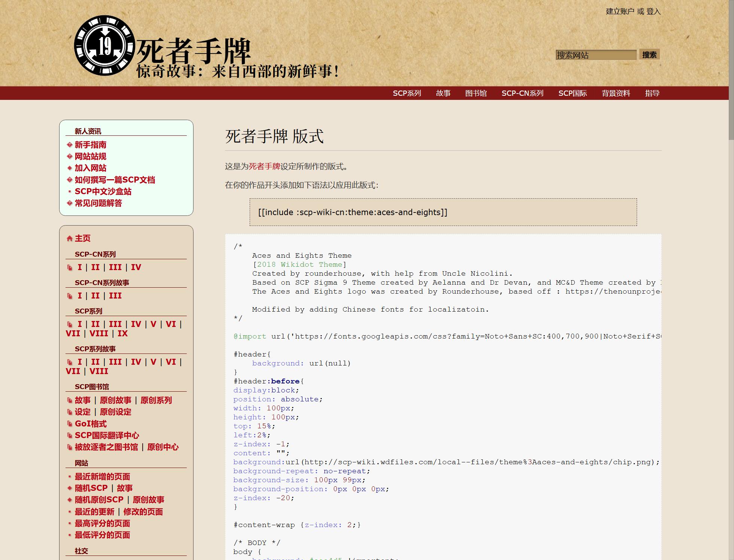Click the icon beside SCP-CN系列 numerals
This screenshot has width=734, height=560.
click(70, 267)
